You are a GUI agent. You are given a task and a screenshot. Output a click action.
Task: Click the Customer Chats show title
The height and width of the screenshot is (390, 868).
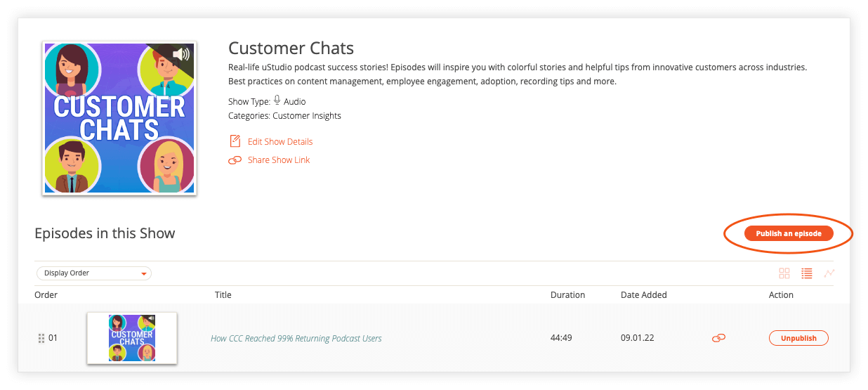coord(291,48)
